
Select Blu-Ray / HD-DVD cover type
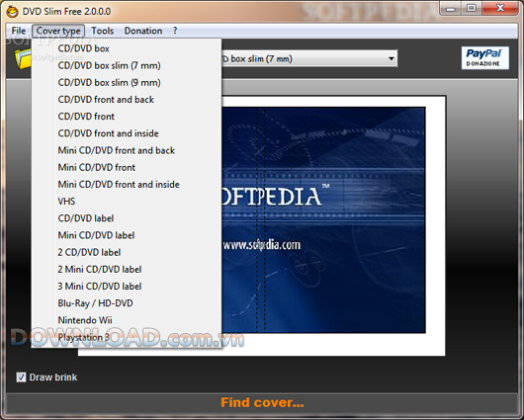pos(127,303)
